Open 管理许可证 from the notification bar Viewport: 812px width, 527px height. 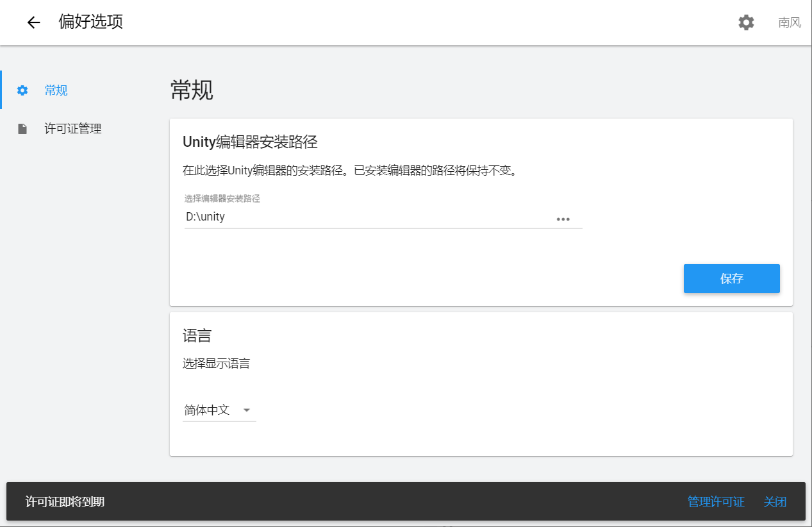pos(715,502)
